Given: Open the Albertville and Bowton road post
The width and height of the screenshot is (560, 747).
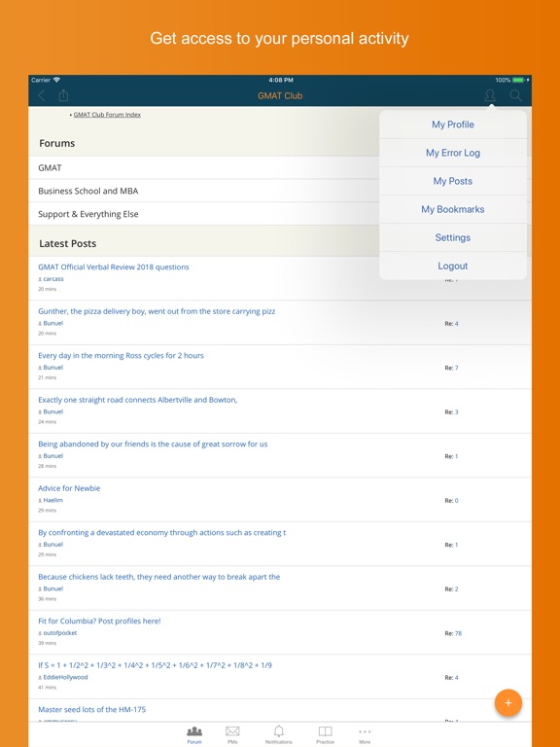Looking at the screenshot, I should tap(138, 400).
